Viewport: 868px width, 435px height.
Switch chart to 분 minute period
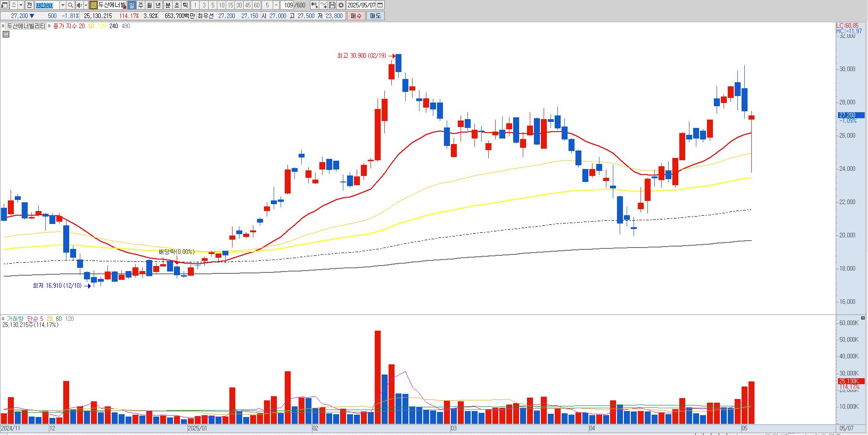coord(168,5)
